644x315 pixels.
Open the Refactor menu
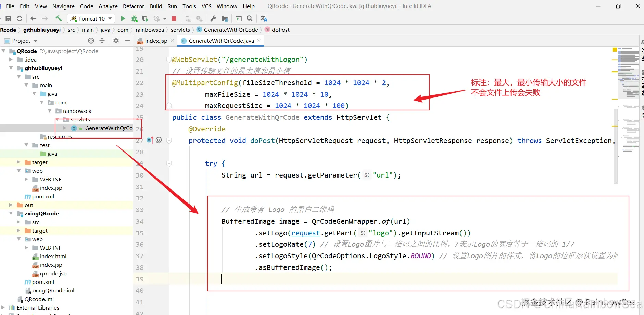click(134, 6)
